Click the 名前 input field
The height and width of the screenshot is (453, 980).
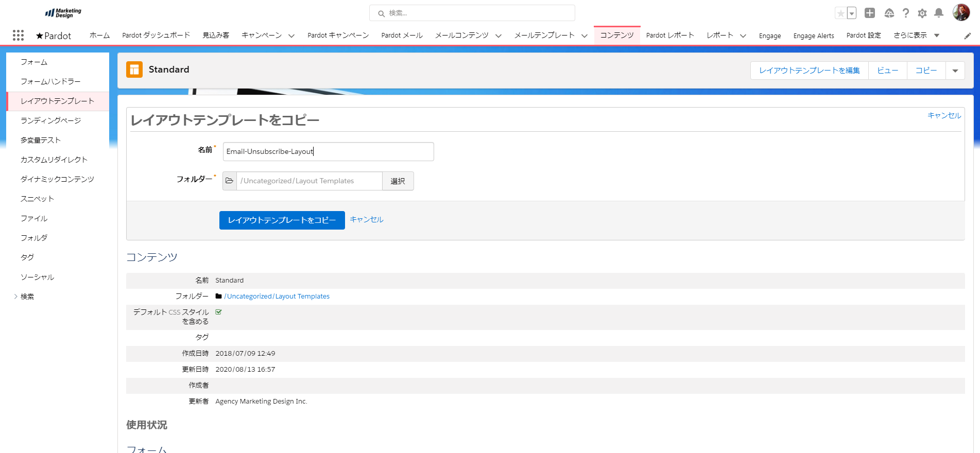click(x=328, y=151)
